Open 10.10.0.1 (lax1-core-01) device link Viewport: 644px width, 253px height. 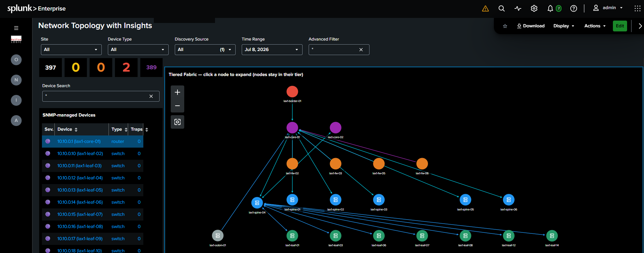point(79,142)
